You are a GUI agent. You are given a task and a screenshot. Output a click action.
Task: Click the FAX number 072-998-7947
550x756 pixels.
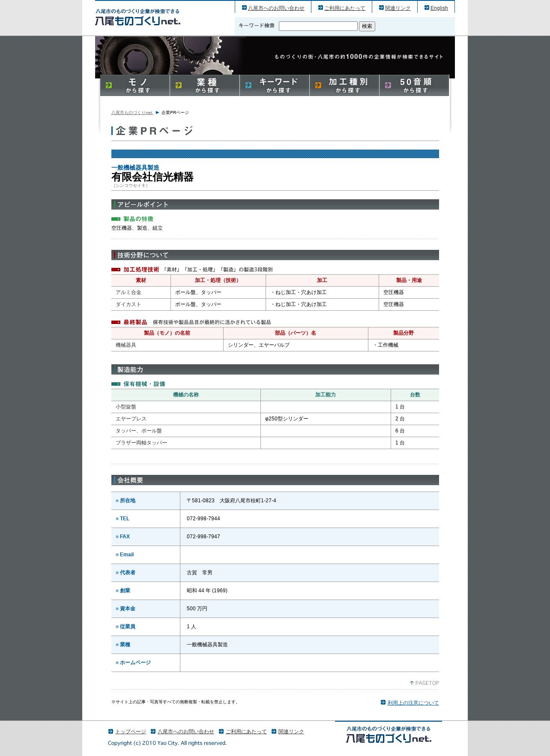coord(203,537)
